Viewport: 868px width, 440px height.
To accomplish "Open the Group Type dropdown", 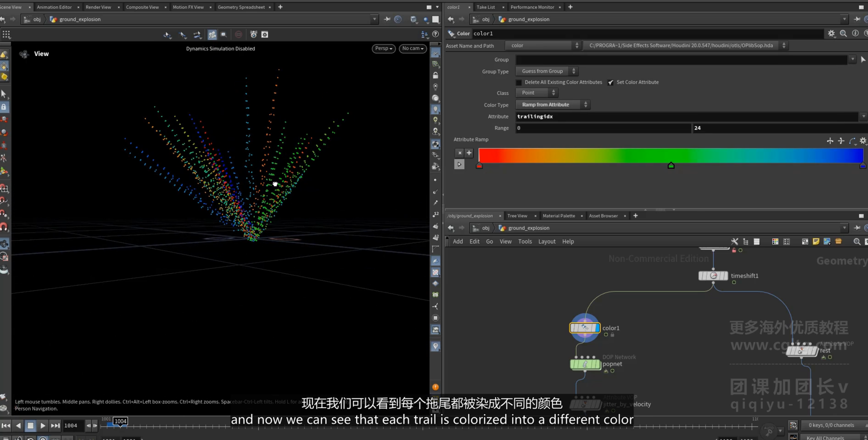I will (547, 71).
